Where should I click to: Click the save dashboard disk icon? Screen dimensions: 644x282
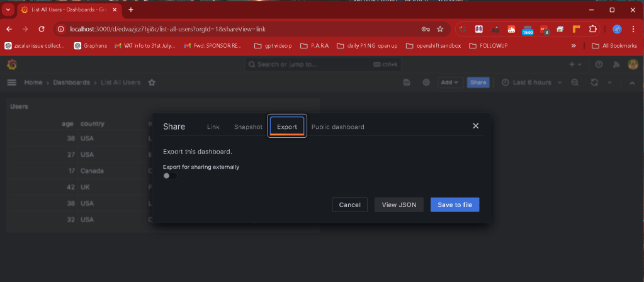(407, 82)
